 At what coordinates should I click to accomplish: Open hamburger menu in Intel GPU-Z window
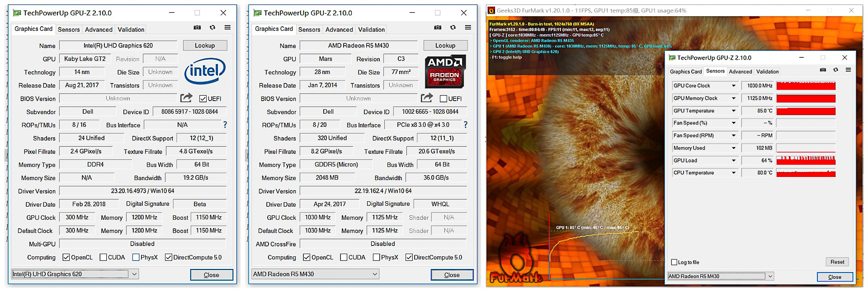(x=227, y=28)
